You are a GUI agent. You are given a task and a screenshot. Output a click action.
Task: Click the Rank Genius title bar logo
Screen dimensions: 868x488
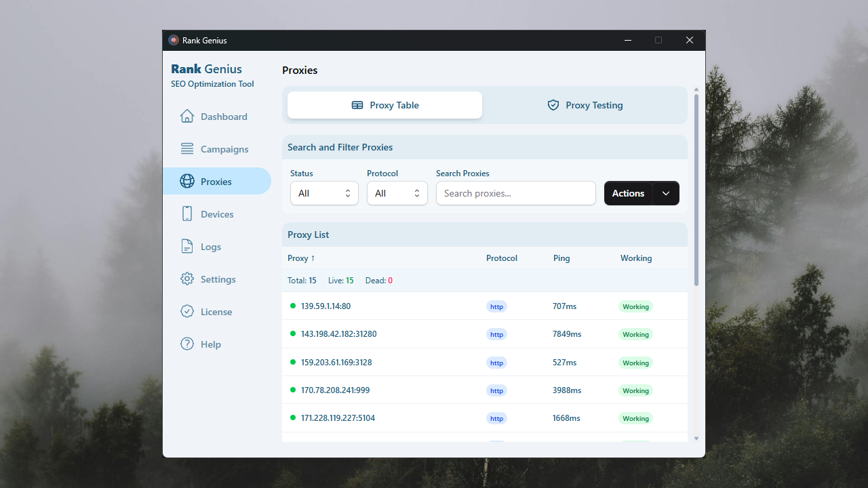pos(174,41)
